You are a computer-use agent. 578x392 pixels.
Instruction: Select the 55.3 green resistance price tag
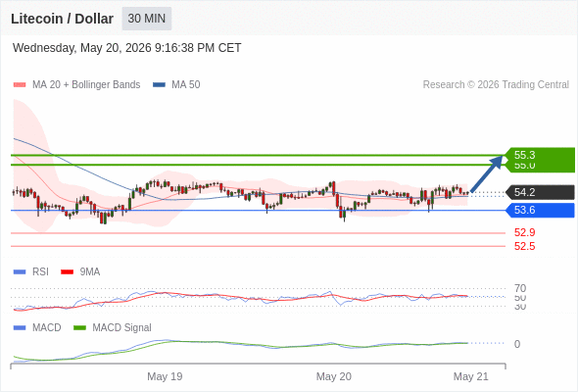click(540, 155)
